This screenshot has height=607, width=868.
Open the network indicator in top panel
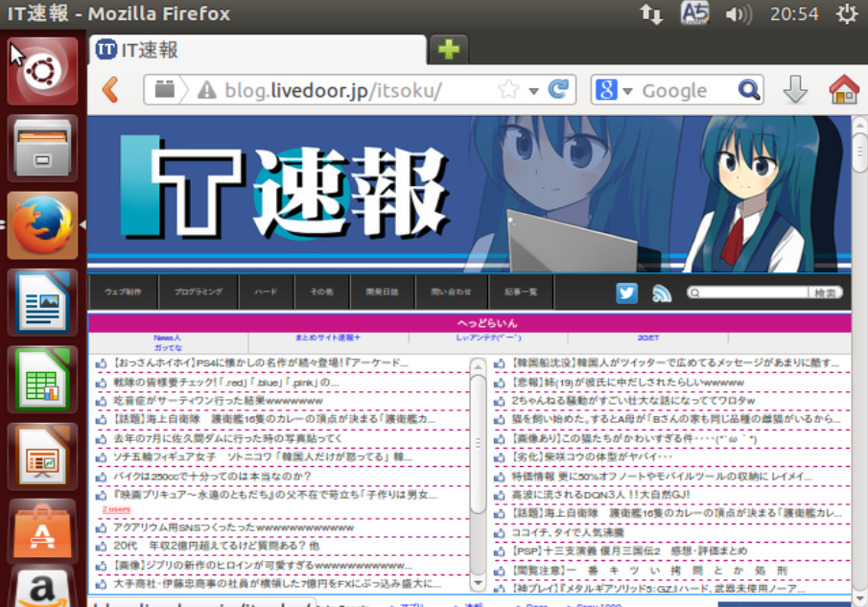point(651,13)
